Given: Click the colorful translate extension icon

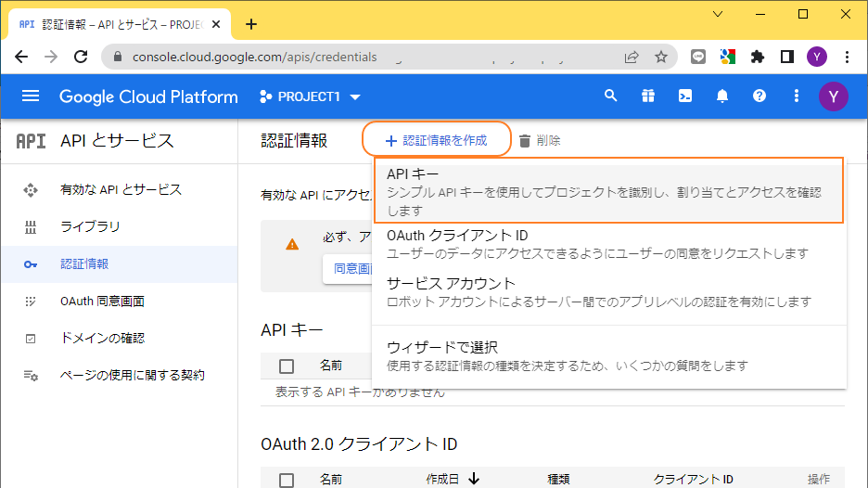Looking at the screenshot, I should [x=727, y=57].
